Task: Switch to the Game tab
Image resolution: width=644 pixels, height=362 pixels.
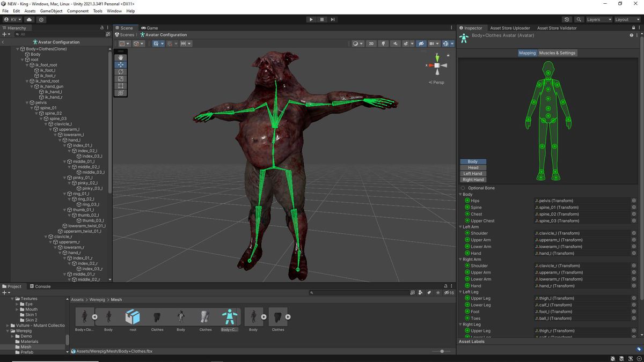Action: pyautogui.click(x=150, y=28)
